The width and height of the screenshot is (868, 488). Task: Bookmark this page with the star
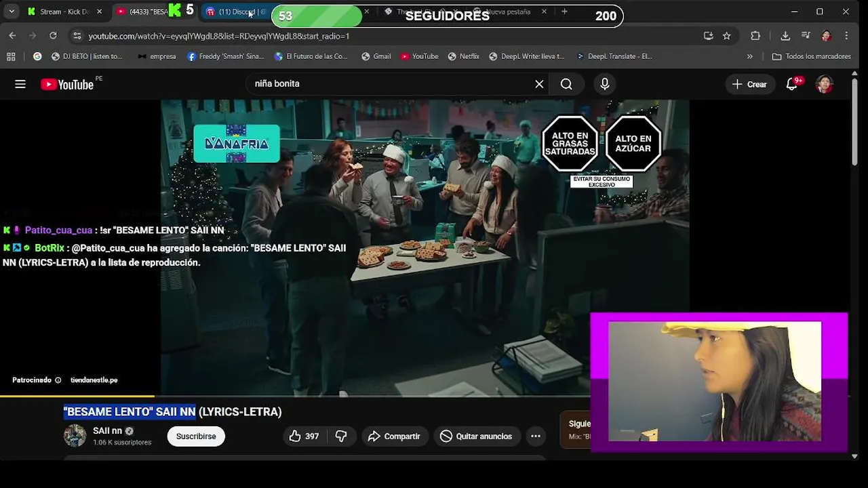point(727,36)
